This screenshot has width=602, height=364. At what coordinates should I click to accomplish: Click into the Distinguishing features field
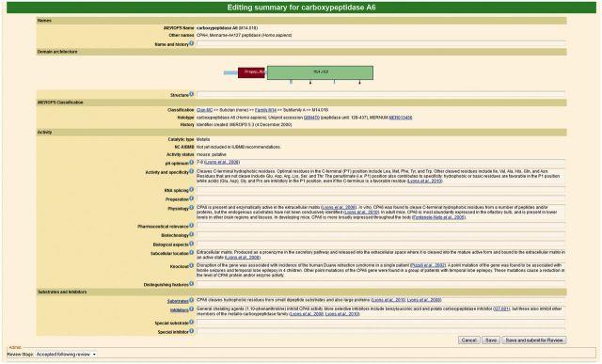(x=381, y=284)
